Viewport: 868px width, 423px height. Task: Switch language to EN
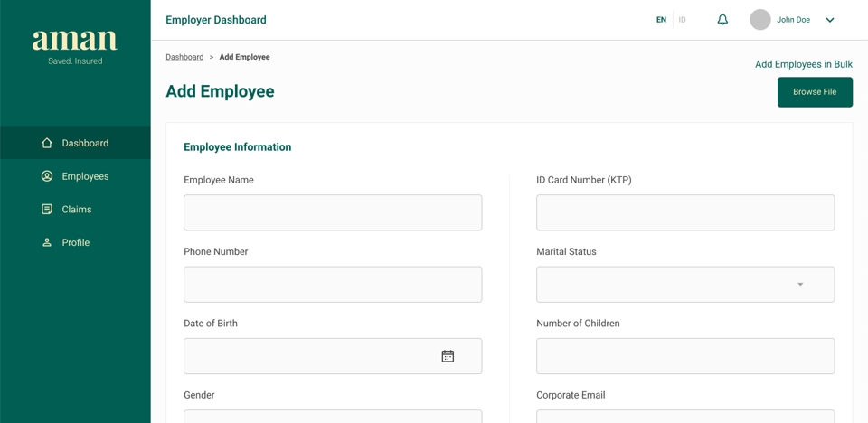click(661, 20)
